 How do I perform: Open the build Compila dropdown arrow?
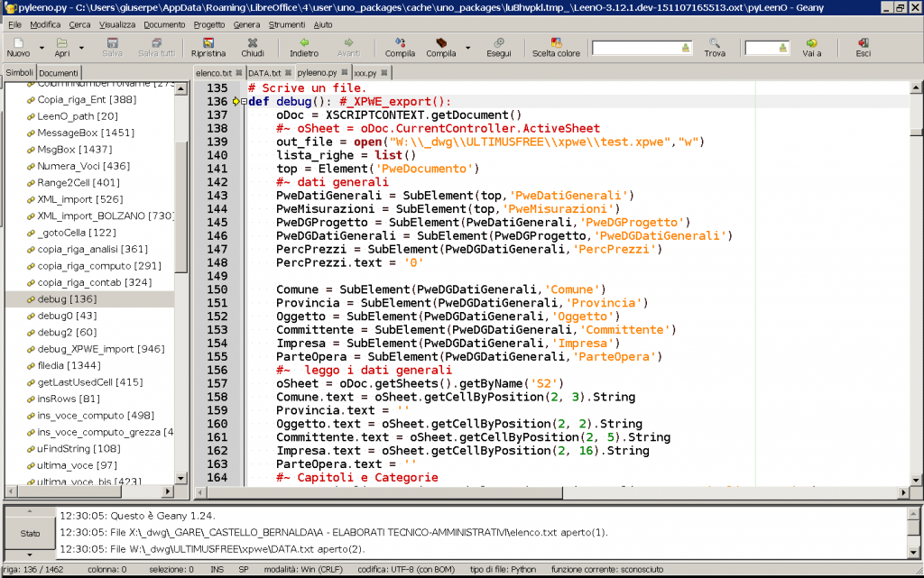tap(468, 48)
